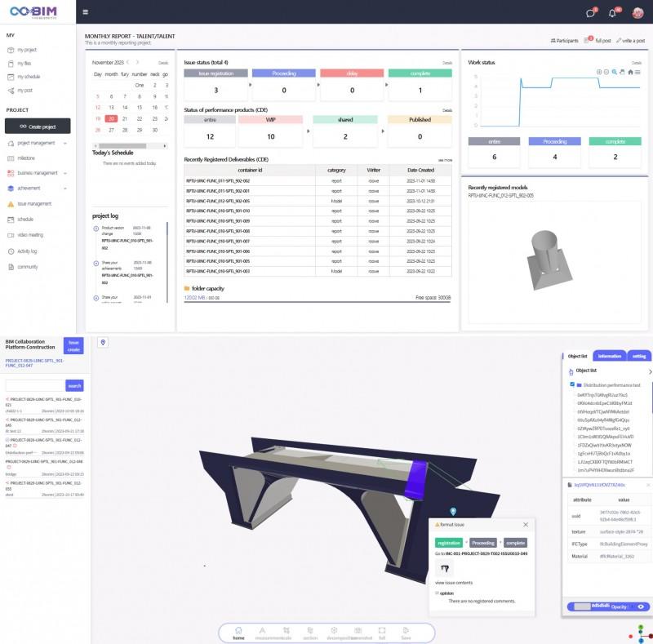Go to next month in calendar
This screenshot has width=653, height=644.
(137, 62)
